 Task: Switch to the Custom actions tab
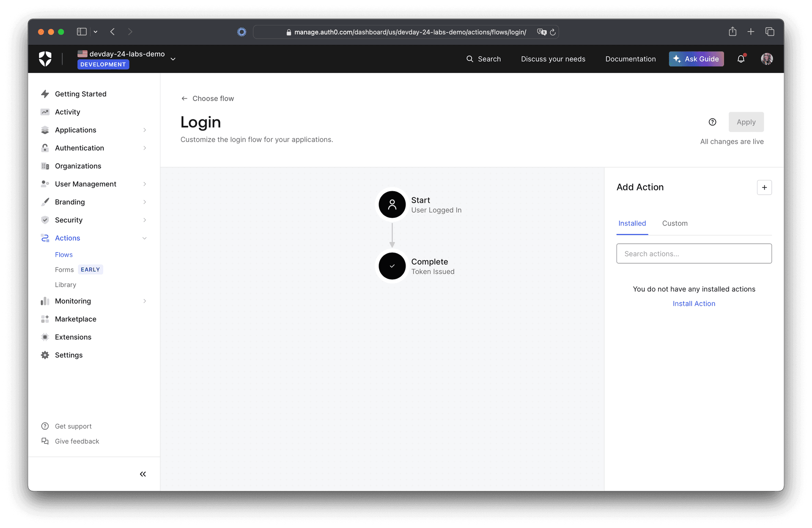(x=675, y=223)
